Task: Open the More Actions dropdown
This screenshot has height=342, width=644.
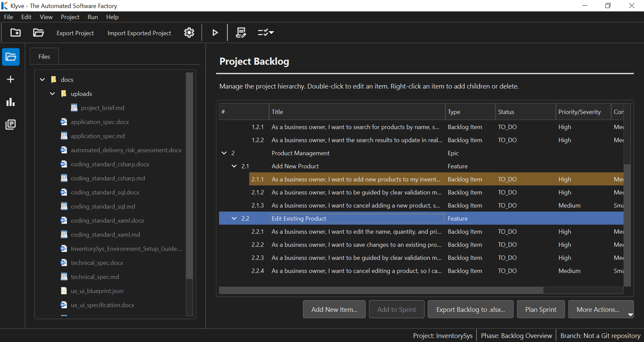Action: (600, 309)
